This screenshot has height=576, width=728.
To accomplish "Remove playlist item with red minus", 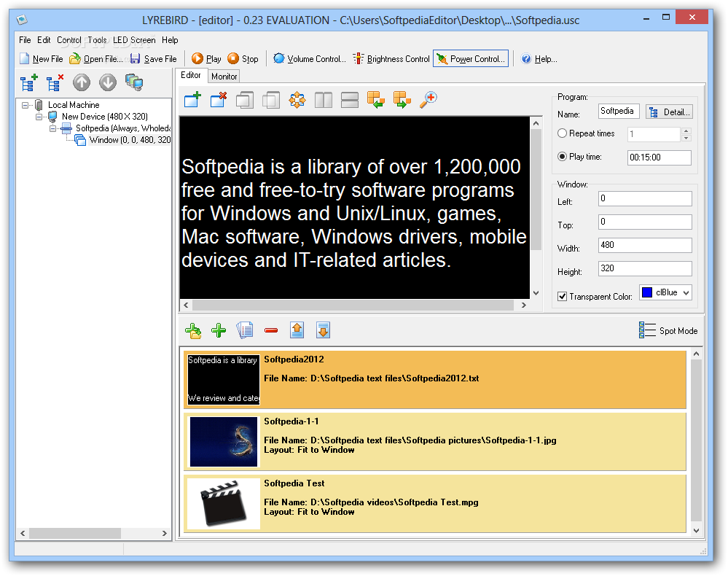I will pyautogui.click(x=271, y=330).
